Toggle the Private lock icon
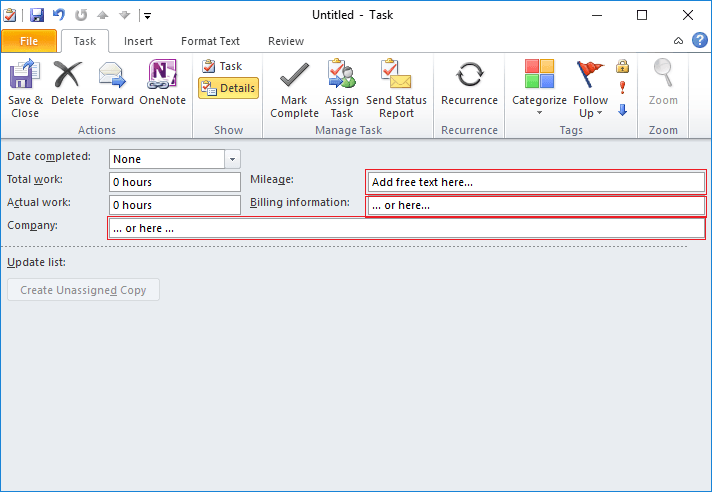This screenshot has width=712, height=492. click(x=623, y=66)
